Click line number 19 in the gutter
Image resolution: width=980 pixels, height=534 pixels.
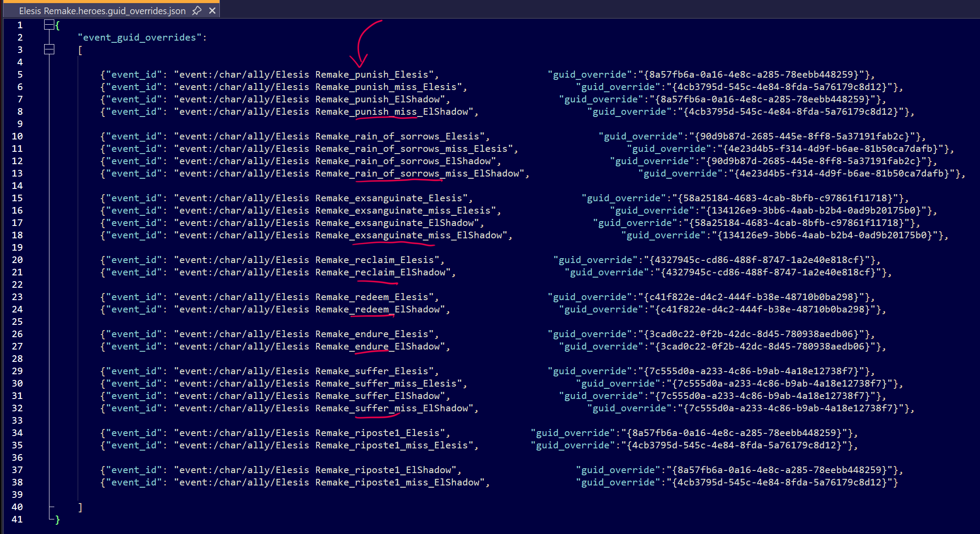[17, 248]
